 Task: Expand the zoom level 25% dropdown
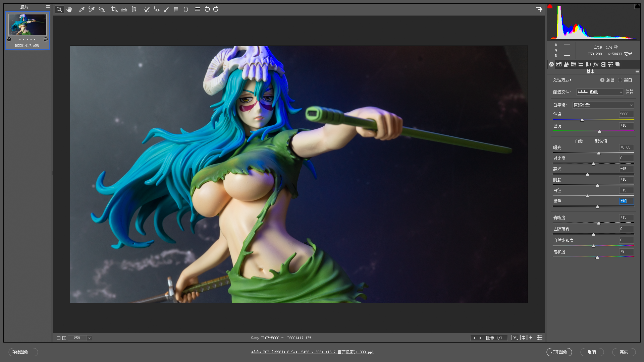coord(89,338)
